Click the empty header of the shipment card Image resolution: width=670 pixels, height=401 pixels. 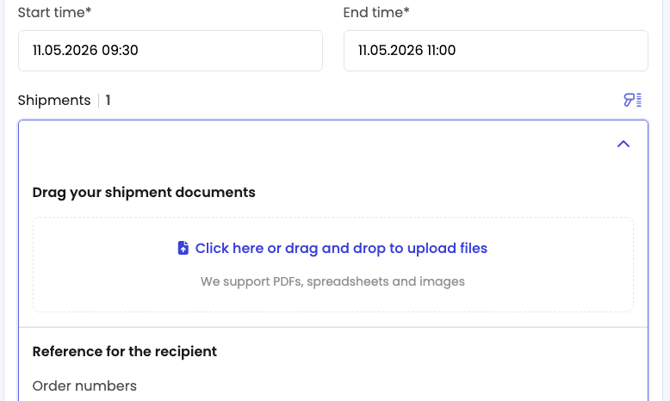316,144
